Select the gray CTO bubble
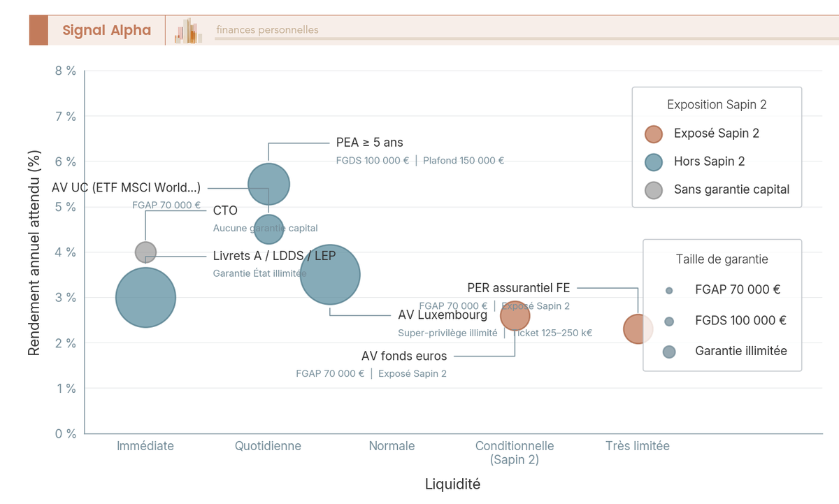Viewport: 839px width, 504px height. click(x=145, y=251)
